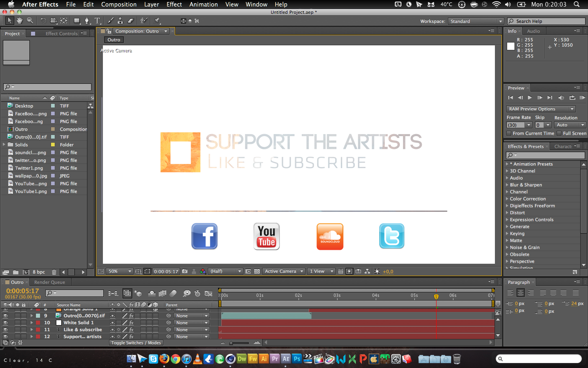The width and height of the screenshot is (588, 368).
Task: Take a snapshot with the camera icon
Action: pyautogui.click(x=185, y=271)
